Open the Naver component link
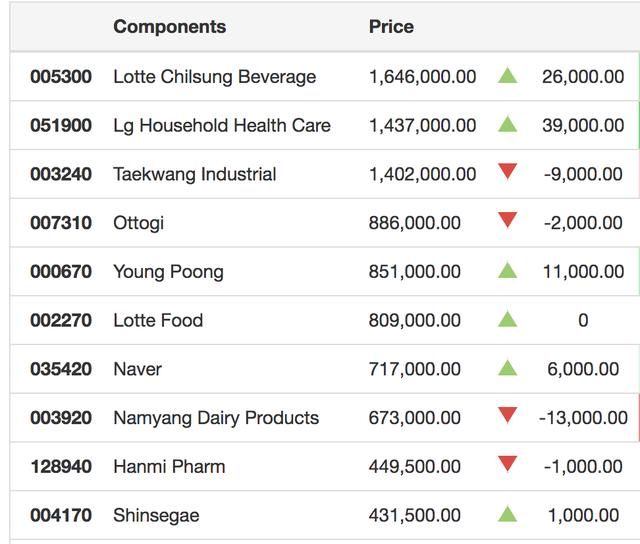This screenshot has width=640, height=544. pos(137,369)
